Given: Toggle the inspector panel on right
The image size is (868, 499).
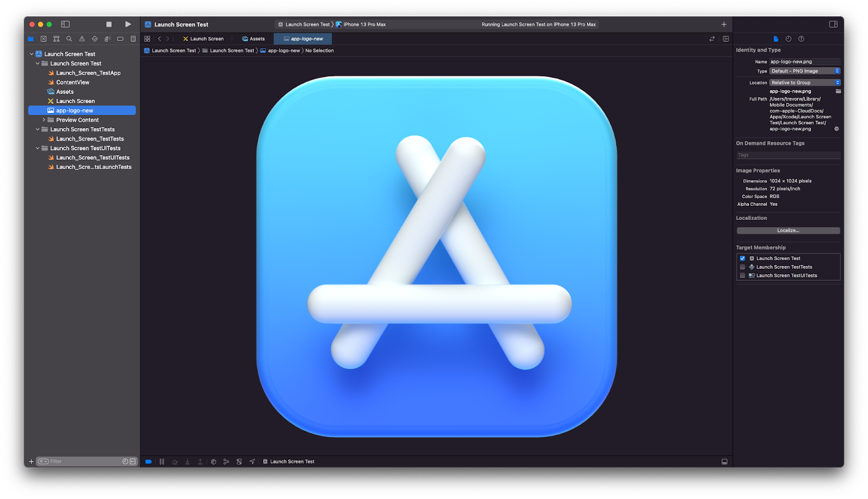Looking at the screenshot, I should (833, 24).
